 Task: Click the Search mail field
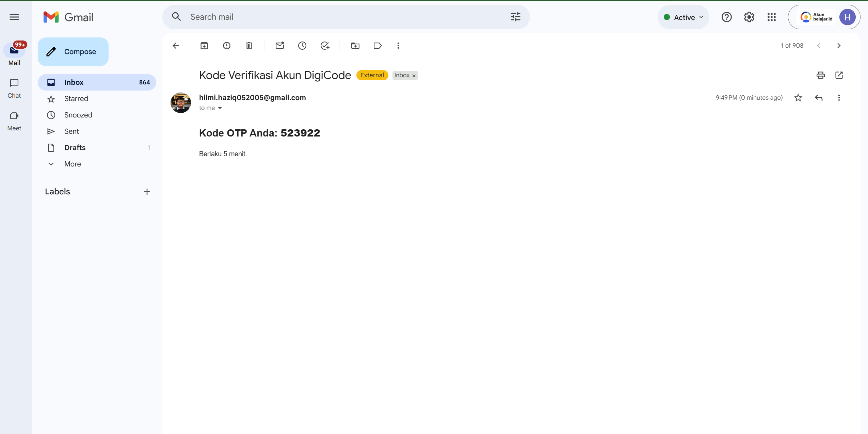coord(340,17)
